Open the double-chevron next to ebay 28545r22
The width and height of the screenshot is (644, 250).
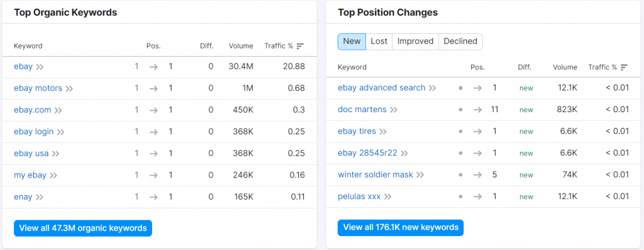(404, 154)
